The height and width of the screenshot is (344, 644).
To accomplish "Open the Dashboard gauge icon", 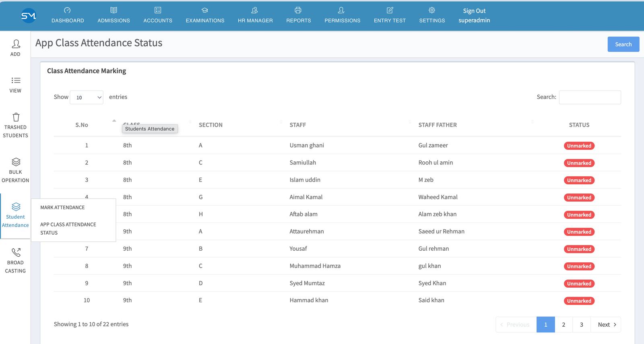I will (67, 10).
